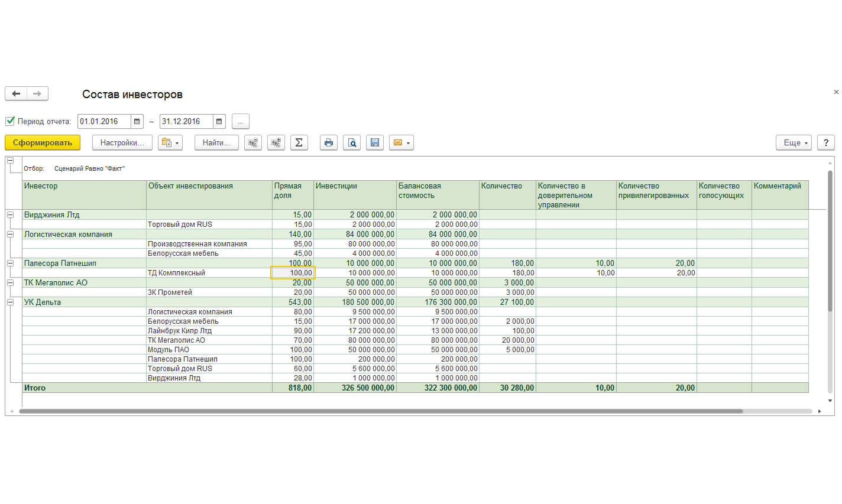Click the Sigma sum icon
842x504 pixels.
(299, 142)
